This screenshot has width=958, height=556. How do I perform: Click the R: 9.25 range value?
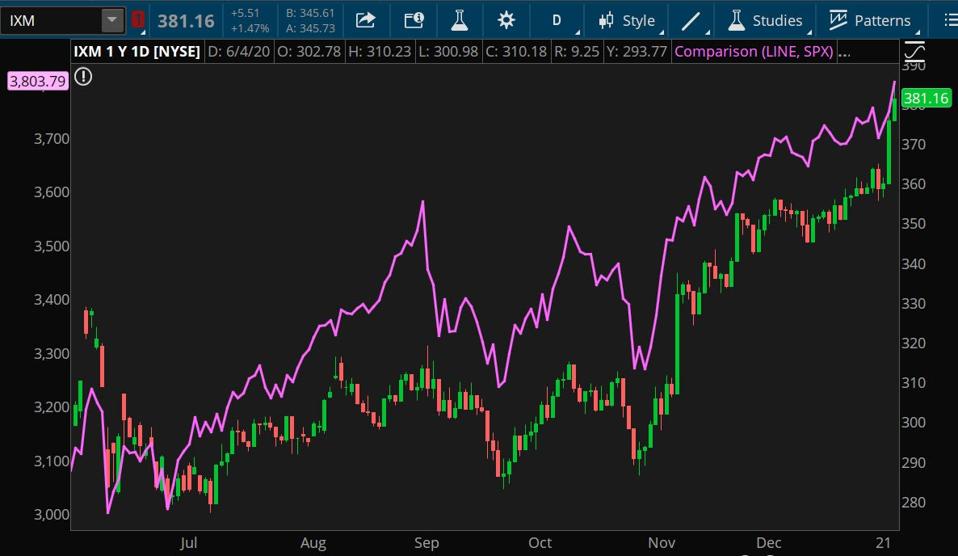pyautogui.click(x=576, y=51)
